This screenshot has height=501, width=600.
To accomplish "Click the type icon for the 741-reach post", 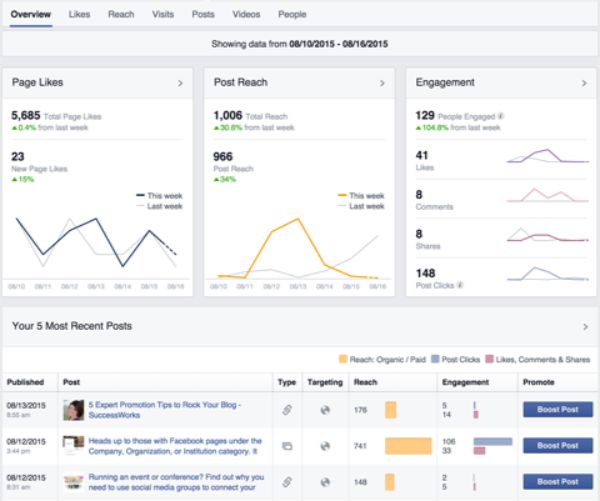I will [x=285, y=445].
